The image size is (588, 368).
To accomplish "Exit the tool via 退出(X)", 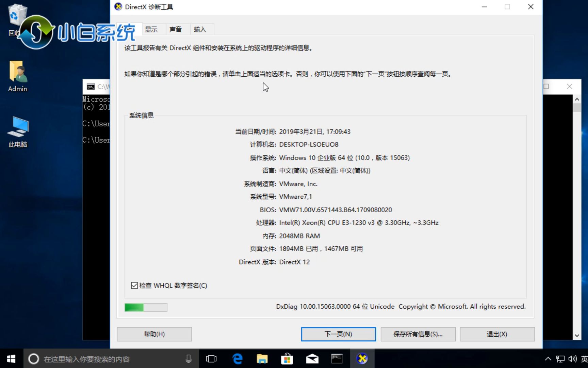I will click(497, 334).
